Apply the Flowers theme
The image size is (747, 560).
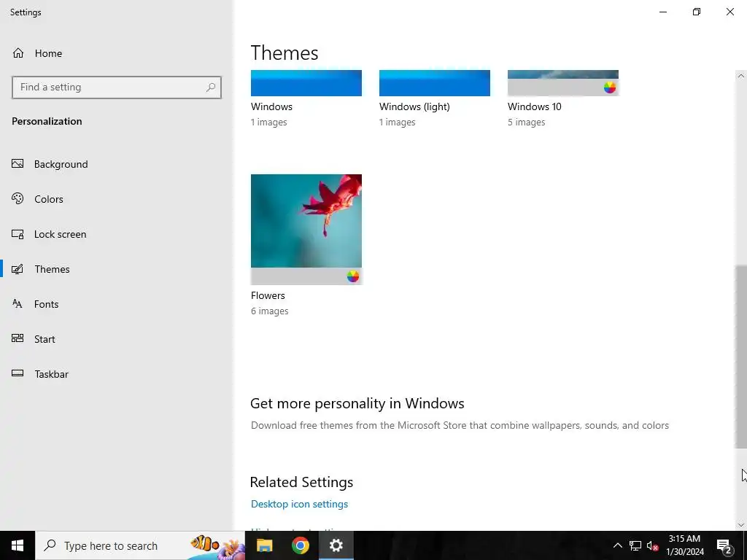[306, 230]
